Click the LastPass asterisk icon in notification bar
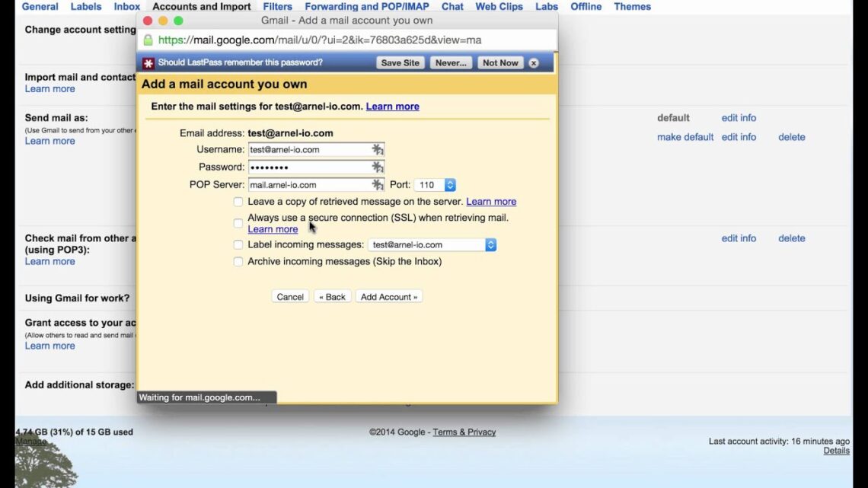Screen dimensions: 868x488 (x=148, y=62)
